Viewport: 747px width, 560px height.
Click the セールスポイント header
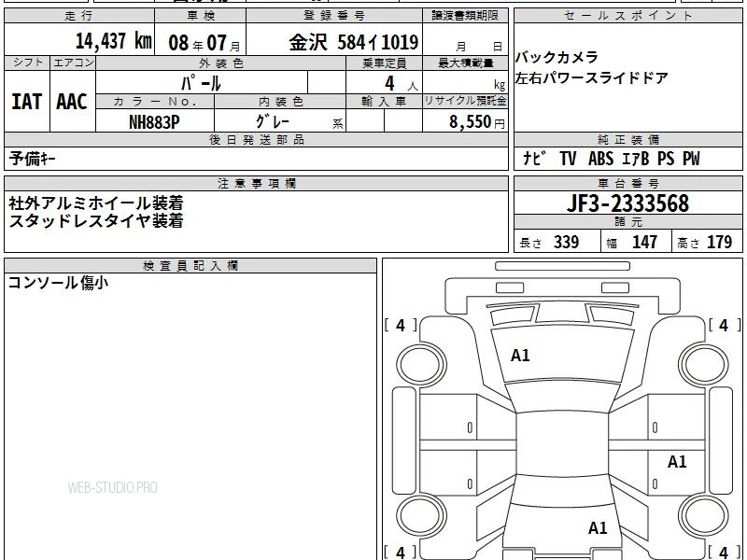coord(627,16)
